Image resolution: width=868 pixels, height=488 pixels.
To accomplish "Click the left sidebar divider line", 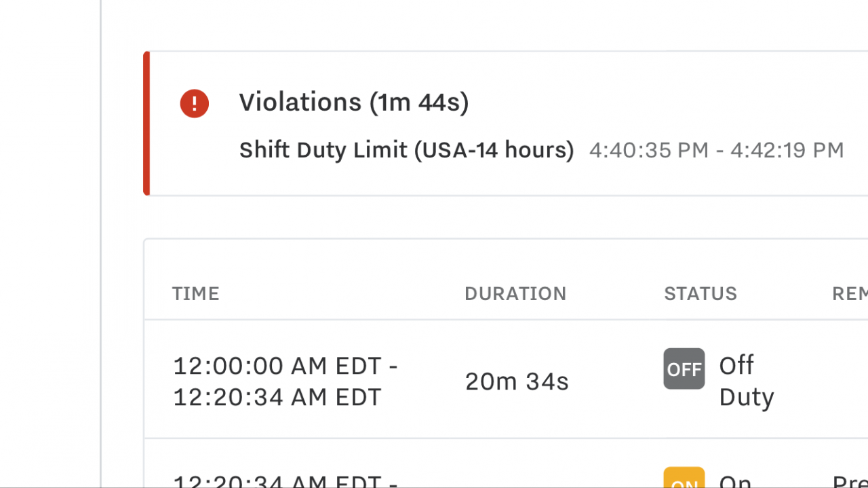I will pos(101,244).
